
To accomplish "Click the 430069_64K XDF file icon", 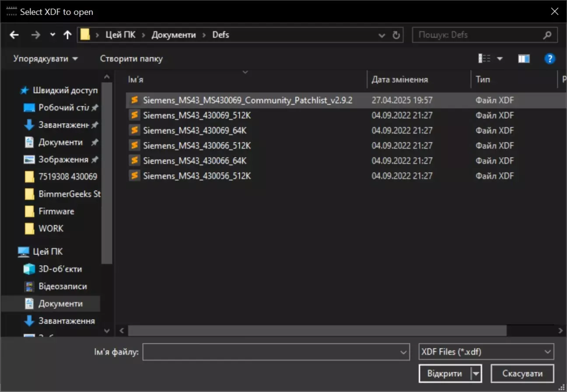I will point(134,130).
